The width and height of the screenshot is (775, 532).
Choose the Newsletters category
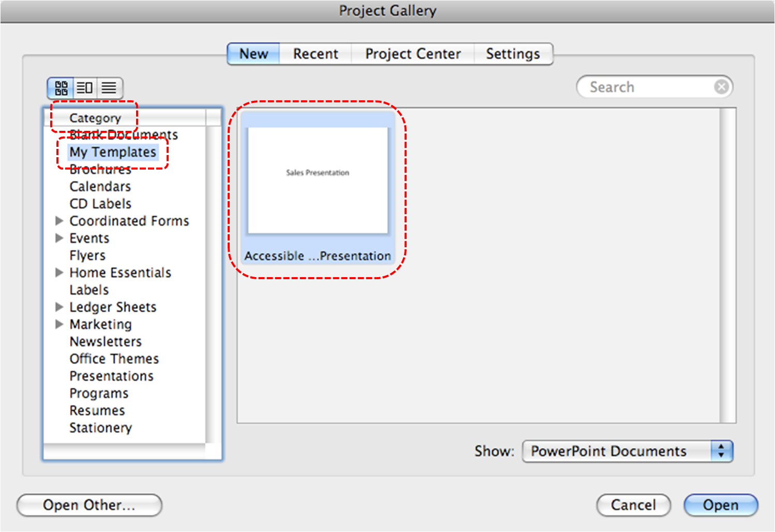coord(106,342)
